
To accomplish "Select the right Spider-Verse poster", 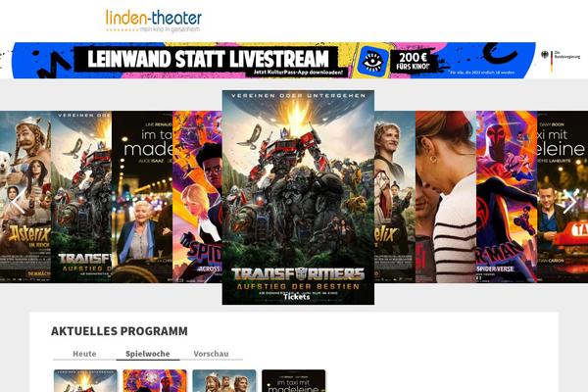I will pos(507,197).
